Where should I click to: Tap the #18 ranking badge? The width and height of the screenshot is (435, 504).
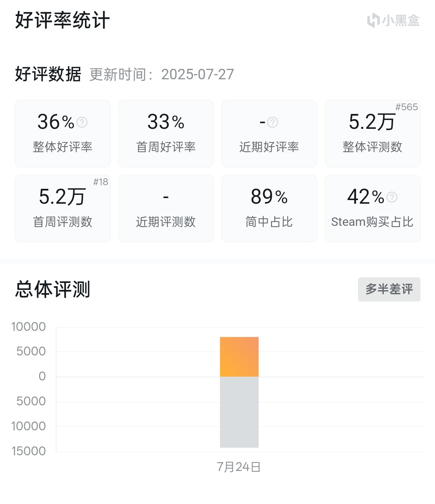pos(101,182)
